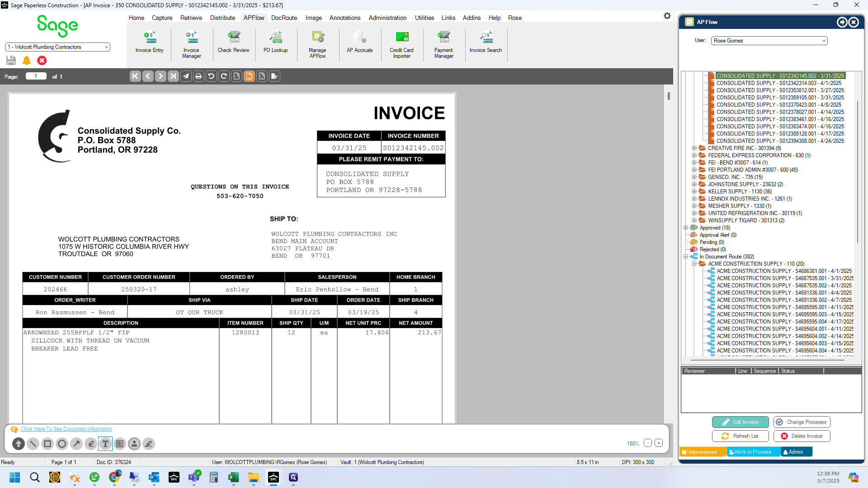Click the Change Processor button
The height and width of the screenshot is (488, 868).
pyautogui.click(x=802, y=422)
